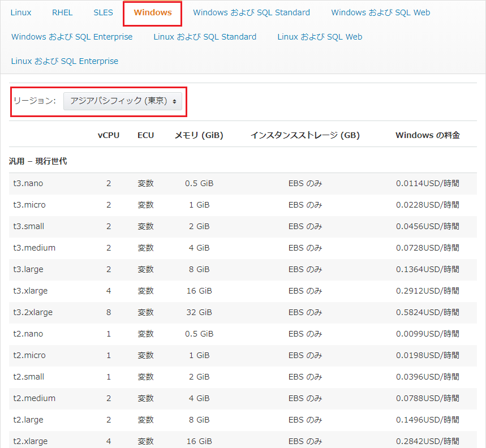Click the 0.1496USD/時間 price for t2.large

[427, 420]
